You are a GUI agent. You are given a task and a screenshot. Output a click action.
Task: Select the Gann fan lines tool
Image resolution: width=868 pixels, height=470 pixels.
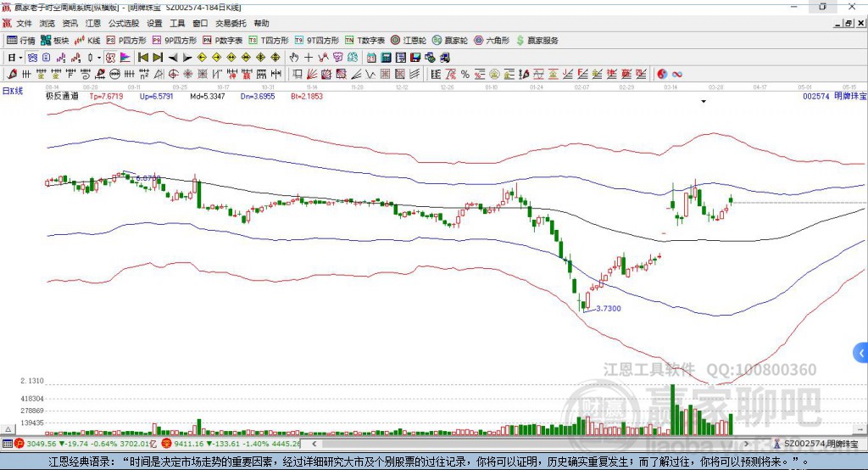312,75
